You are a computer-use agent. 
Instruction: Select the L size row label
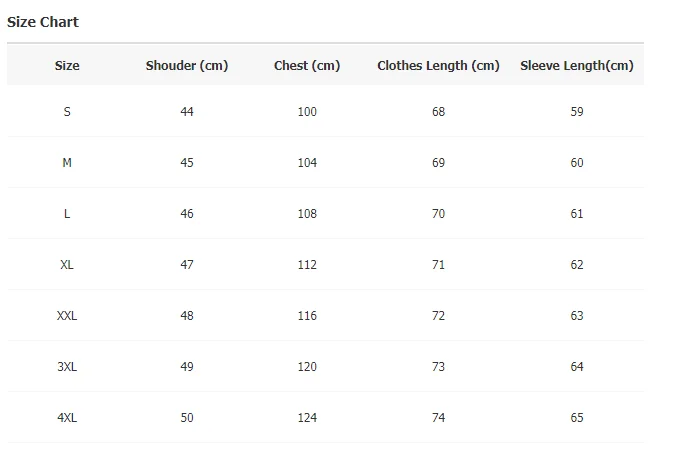tap(67, 213)
